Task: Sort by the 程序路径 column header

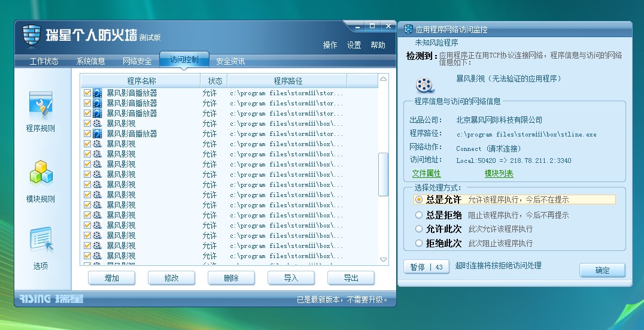Action: [x=287, y=81]
